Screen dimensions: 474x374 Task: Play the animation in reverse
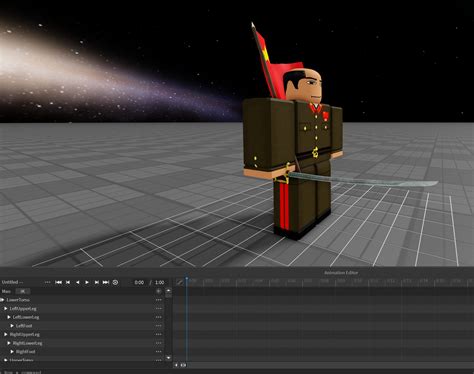(x=77, y=282)
